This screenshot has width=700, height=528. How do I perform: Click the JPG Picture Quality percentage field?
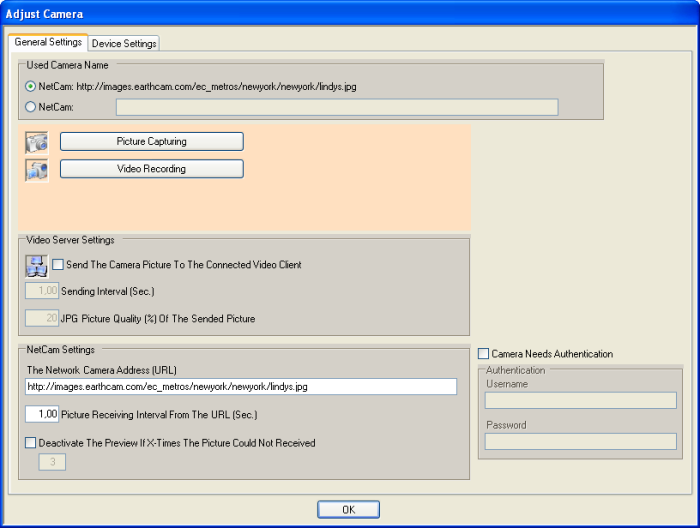pos(42,319)
